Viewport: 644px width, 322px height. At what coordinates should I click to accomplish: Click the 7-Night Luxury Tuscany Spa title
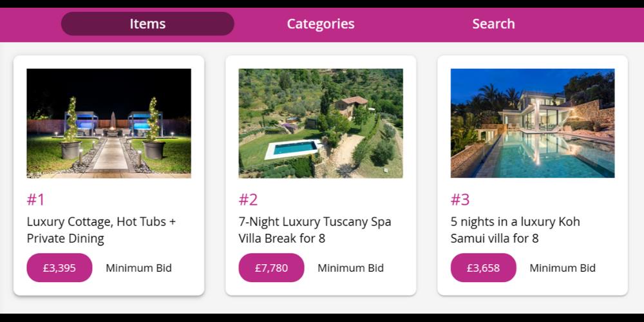(x=314, y=230)
